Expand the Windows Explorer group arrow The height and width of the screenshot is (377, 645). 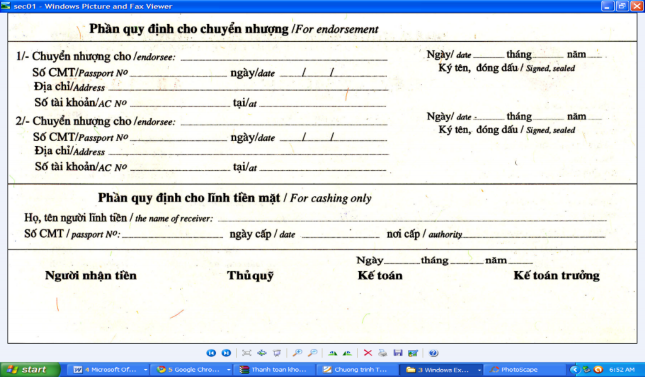(x=479, y=370)
